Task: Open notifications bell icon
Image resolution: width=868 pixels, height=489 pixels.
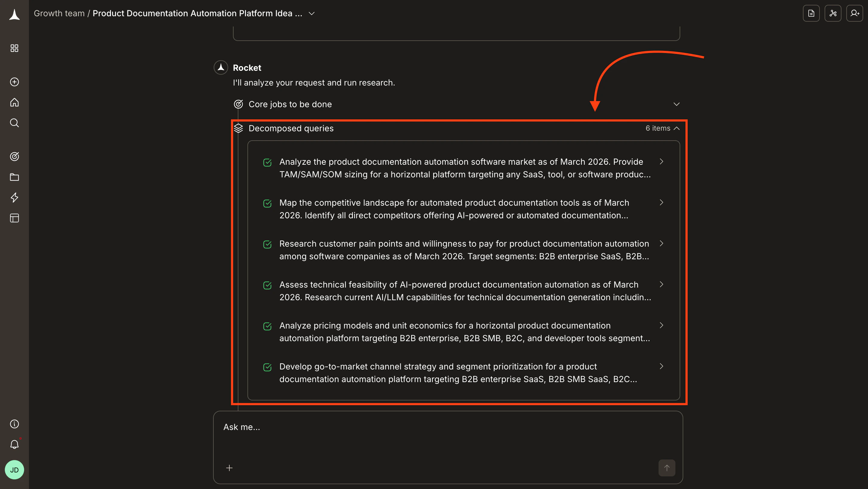Action: [14, 444]
